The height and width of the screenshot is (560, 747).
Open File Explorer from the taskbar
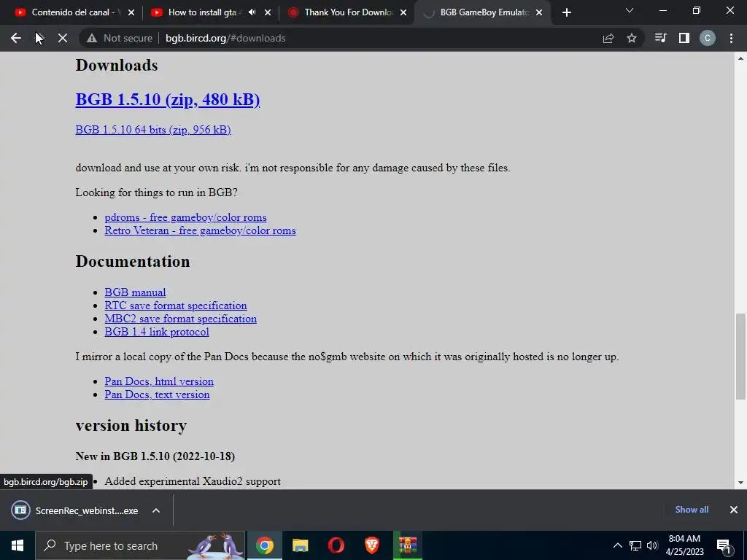[300, 545]
